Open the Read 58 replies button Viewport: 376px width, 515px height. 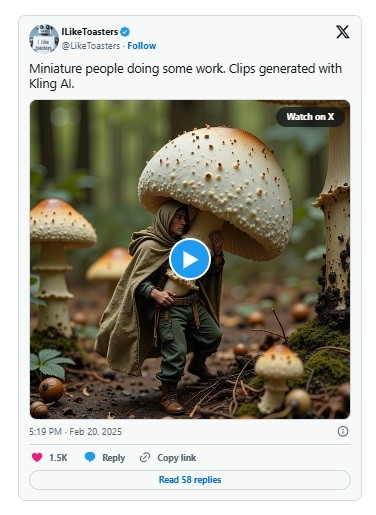point(190,480)
